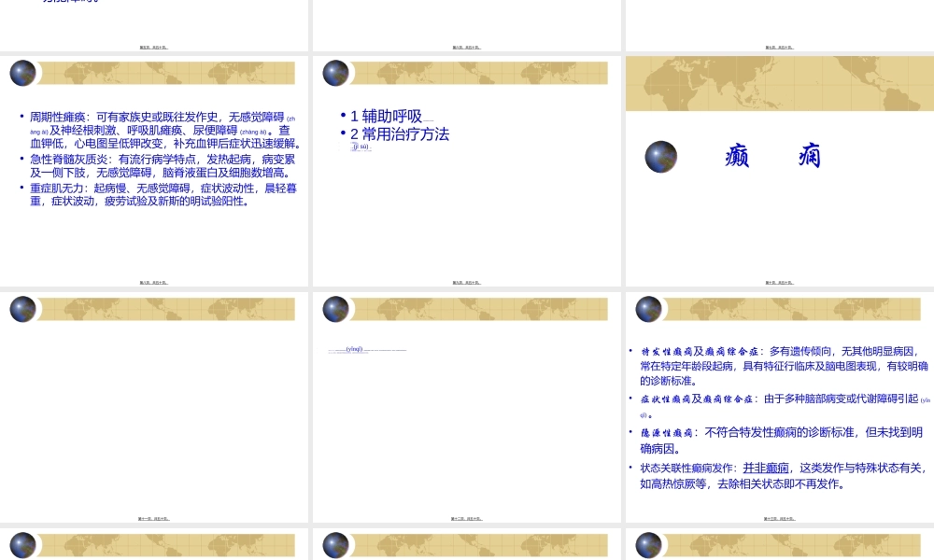Open the 并非癫痫 underlined link
934x560 pixels.
point(767,468)
